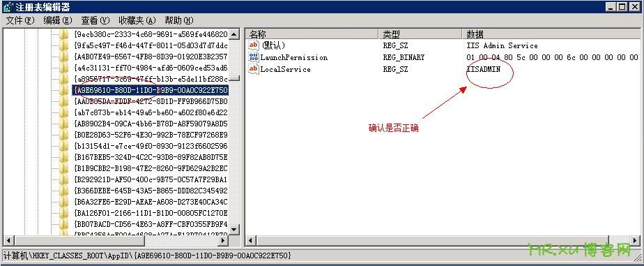Click tree pane vertical scrollbar down arrow
644x266 pixels.
(234, 230)
